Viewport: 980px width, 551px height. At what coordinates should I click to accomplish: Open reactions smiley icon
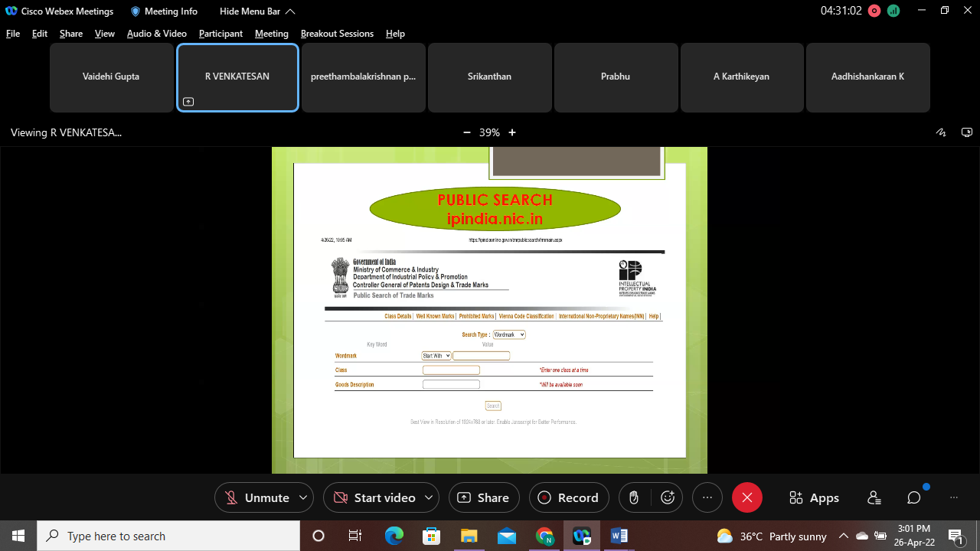point(668,497)
